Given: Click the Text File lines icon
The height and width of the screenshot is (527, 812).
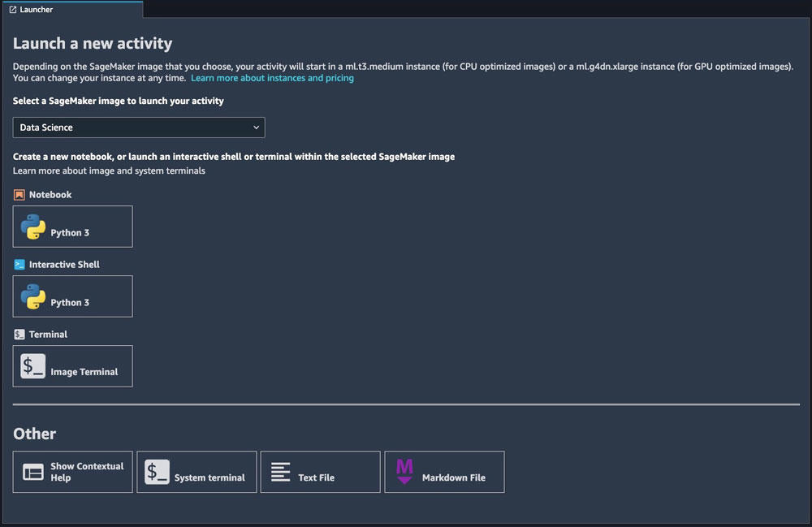Looking at the screenshot, I should pyautogui.click(x=281, y=472).
